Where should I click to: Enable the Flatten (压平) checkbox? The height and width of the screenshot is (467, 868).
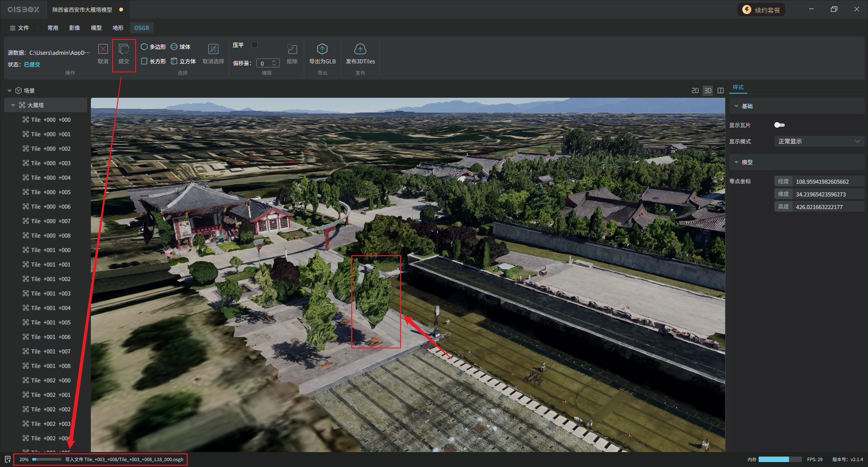(255, 45)
